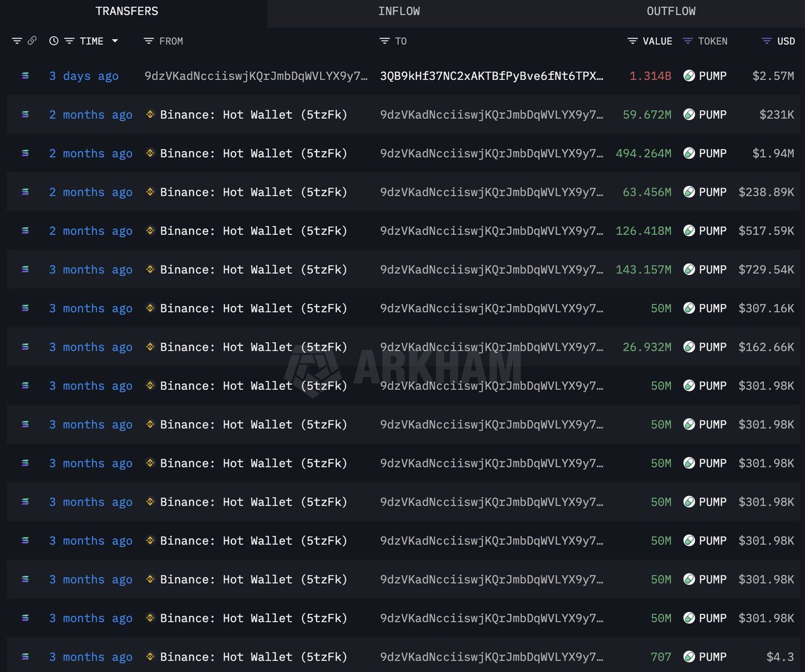Click Solana chain icon on 126.418M row
805x672 pixels.
(25, 231)
